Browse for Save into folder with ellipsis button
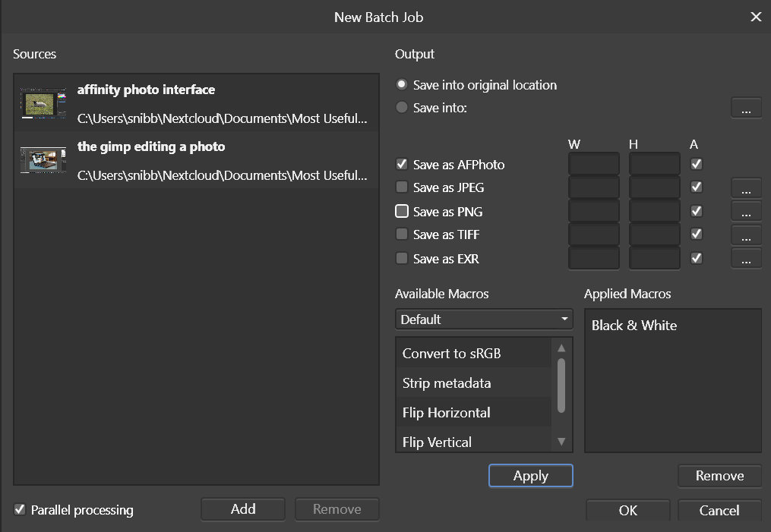 (746, 108)
